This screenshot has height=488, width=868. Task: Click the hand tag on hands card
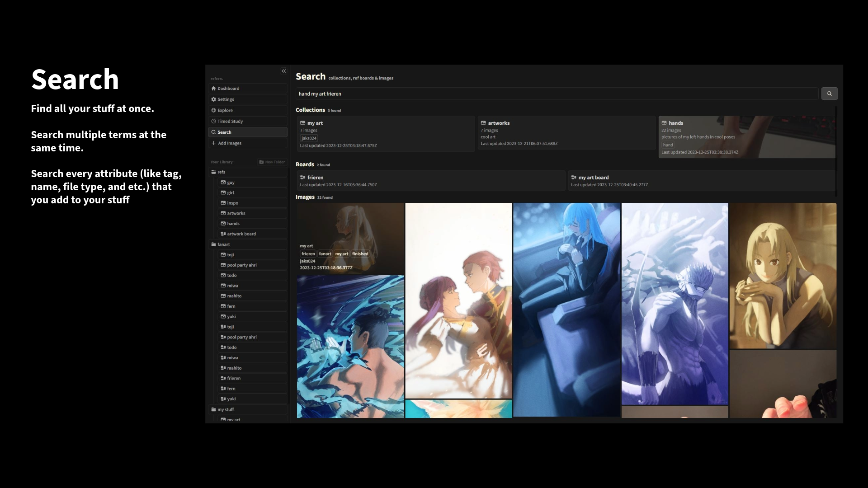point(668,145)
